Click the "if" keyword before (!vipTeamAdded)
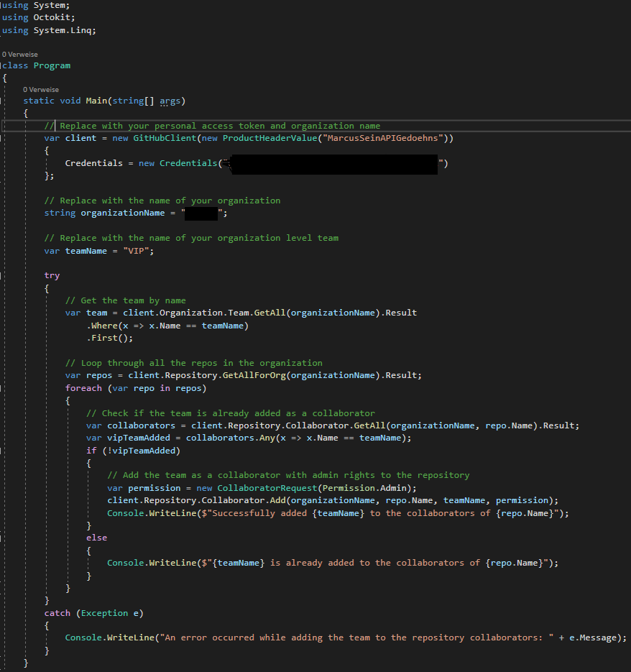Viewport: 631px width, 672px height. 91,451
